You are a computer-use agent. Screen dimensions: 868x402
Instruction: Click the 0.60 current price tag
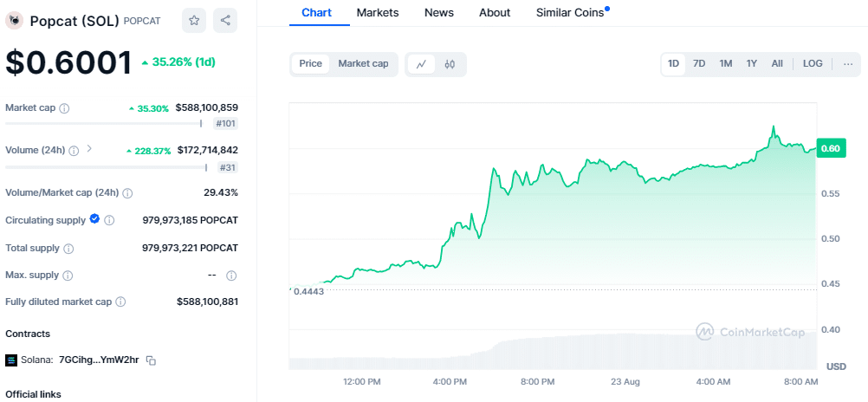coord(831,148)
